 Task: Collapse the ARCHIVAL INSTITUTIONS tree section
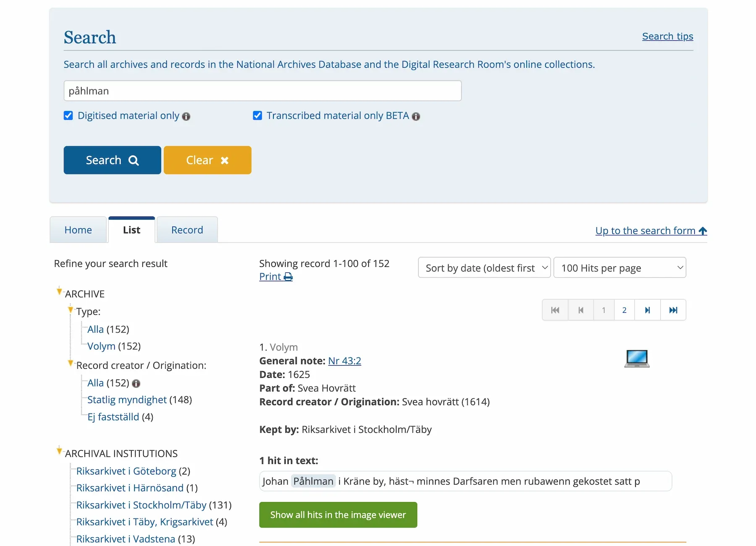pos(59,451)
